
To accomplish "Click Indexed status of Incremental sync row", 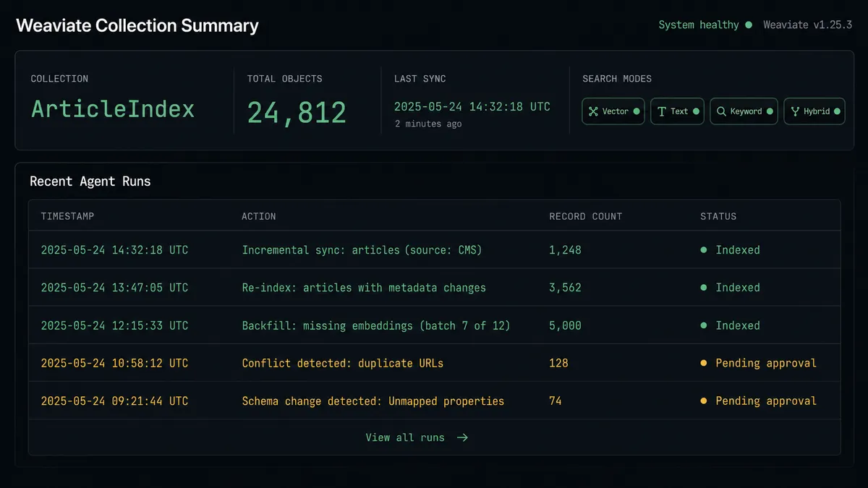I will coord(738,250).
